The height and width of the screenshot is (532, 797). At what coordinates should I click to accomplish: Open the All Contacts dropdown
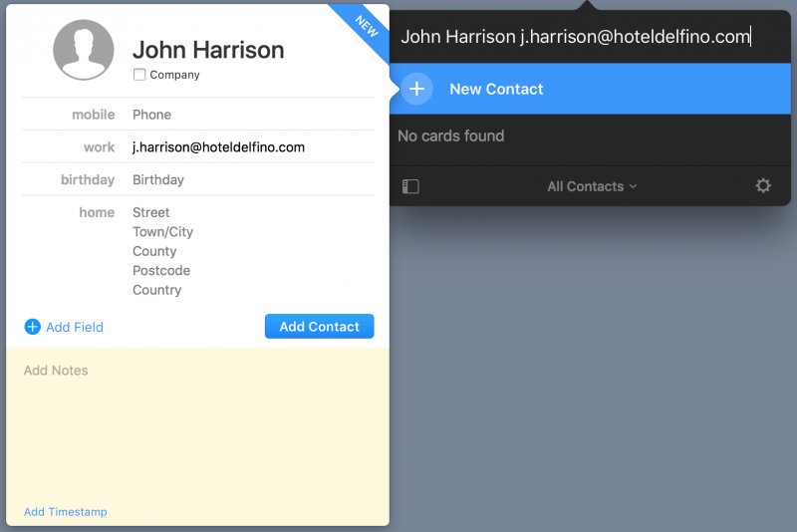(592, 186)
